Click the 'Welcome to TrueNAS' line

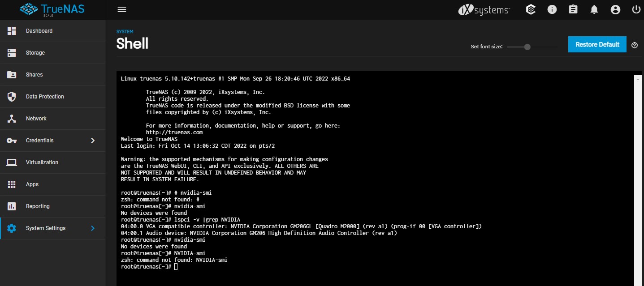pyautogui.click(x=149, y=139)
